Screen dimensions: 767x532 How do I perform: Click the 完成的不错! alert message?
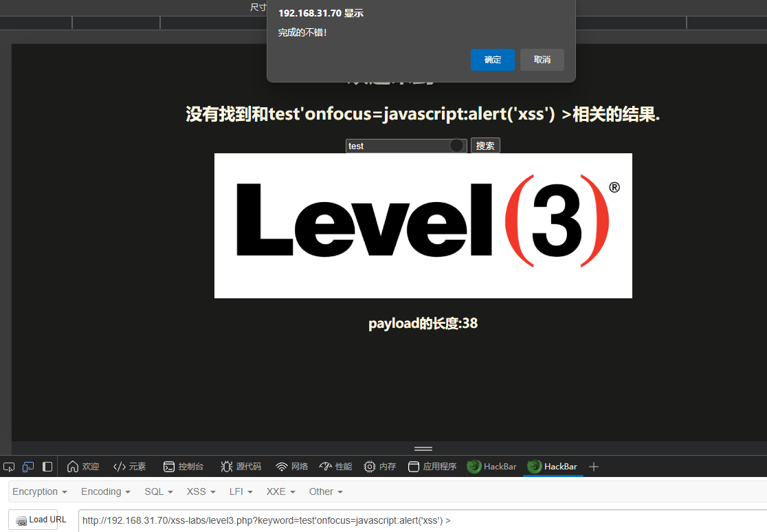click(302, 33)
